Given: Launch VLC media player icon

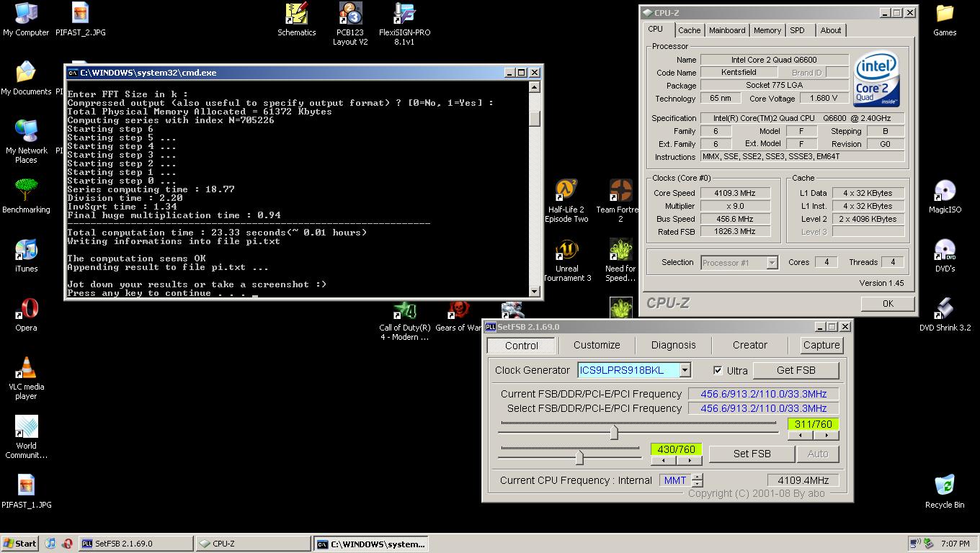Looking at the screenshot, I should [x=26, y=378].
